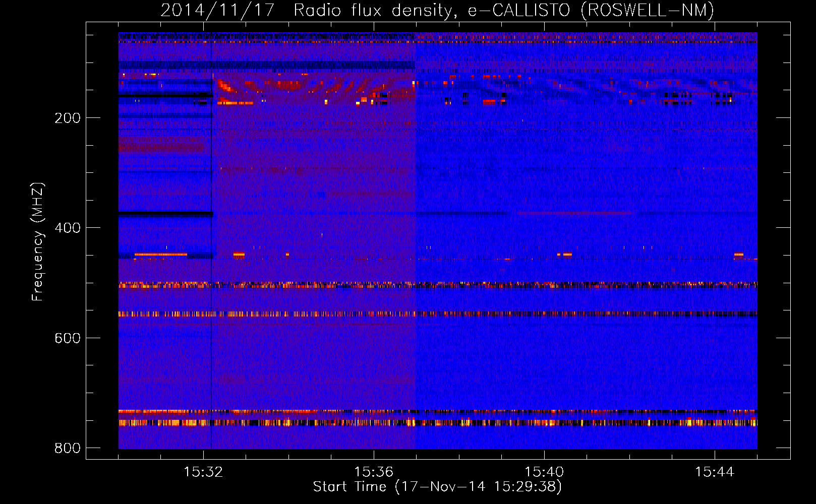Click the '15:44' time tick label
816x504 pixels.
[x=715, y=472]
